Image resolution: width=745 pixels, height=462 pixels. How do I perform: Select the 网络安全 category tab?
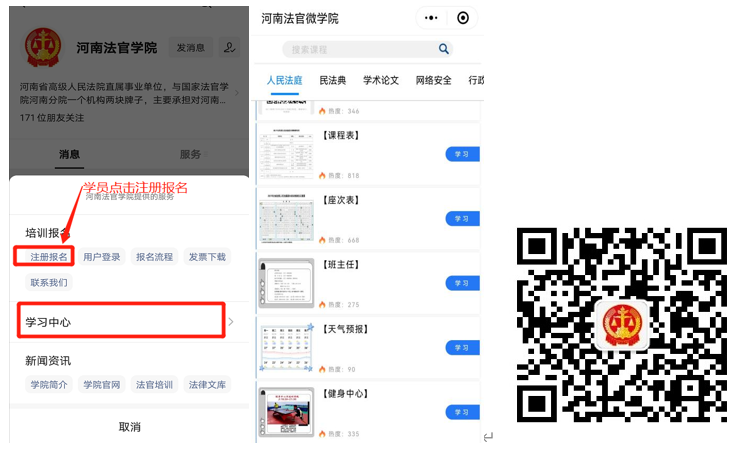click(433, 80)
